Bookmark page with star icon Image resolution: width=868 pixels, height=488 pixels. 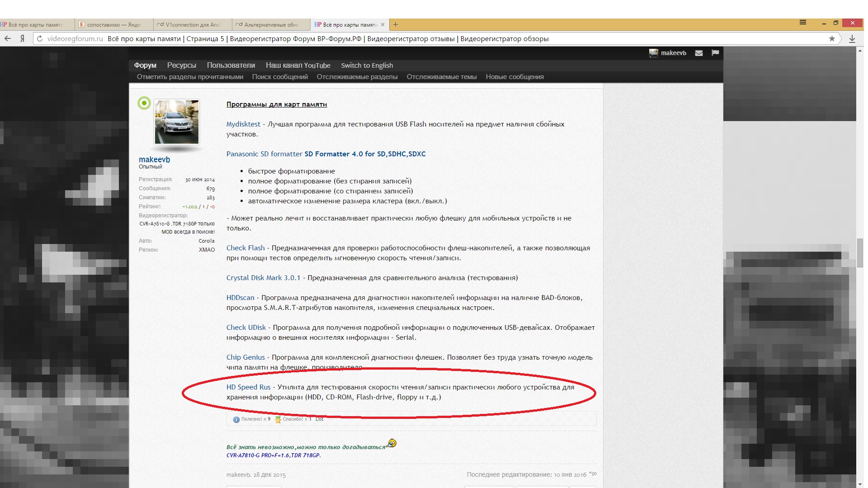tap(832, 39)
